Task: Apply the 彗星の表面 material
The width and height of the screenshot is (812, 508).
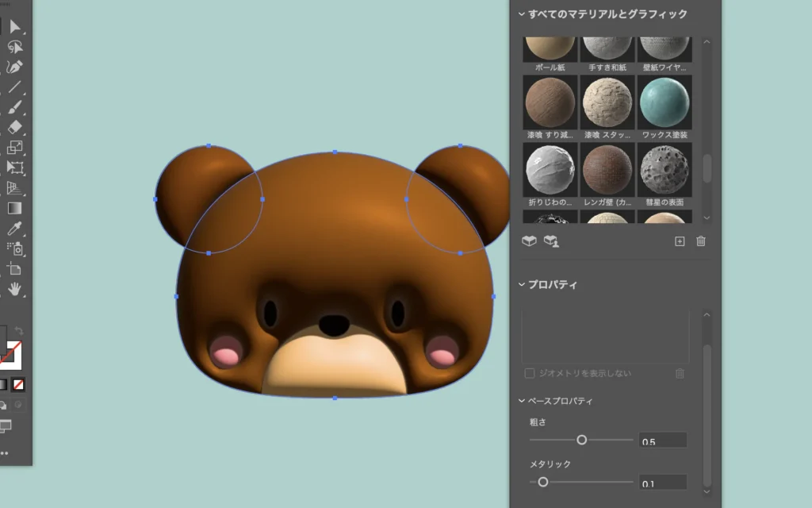Action: click(665, 170)
